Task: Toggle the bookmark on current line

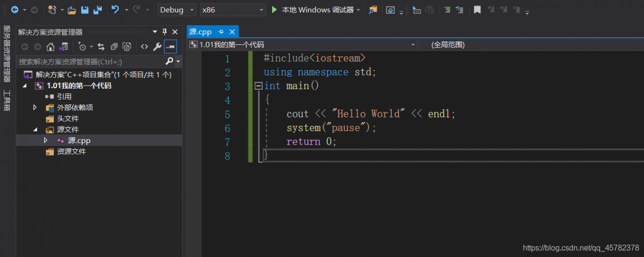Action: point(477,10)
